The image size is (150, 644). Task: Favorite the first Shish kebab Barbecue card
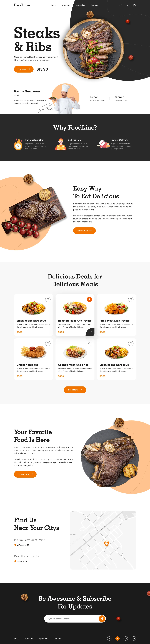coord(48,299)
